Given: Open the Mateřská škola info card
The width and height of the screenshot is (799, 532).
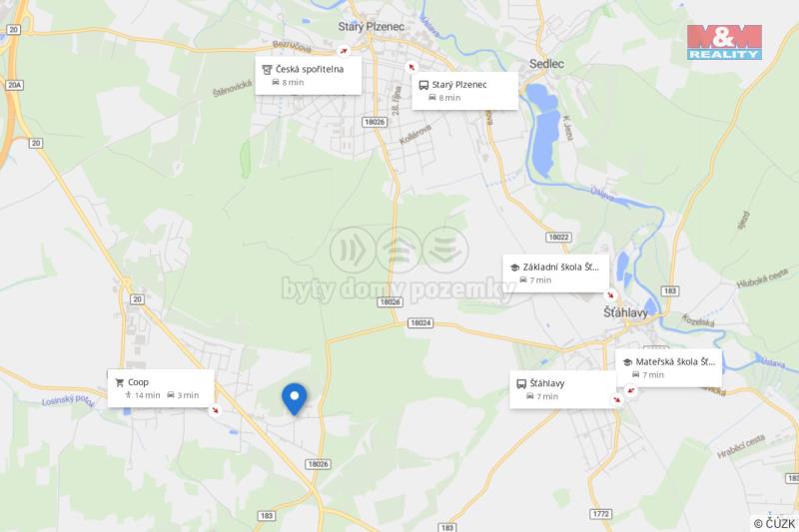Looking at the screenshot, I should pyautogui.click(x=668, y=368).
